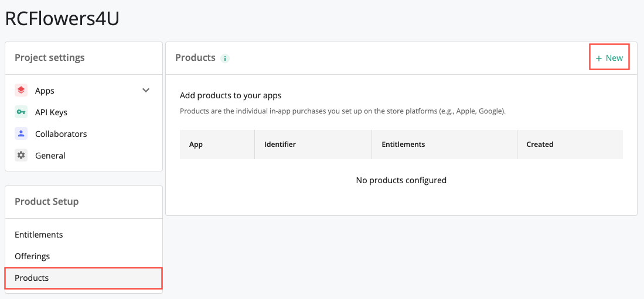Open General project settings
The height and width of the screenshot is (299, 644).
pyautogui.click(x=50, y=156)
